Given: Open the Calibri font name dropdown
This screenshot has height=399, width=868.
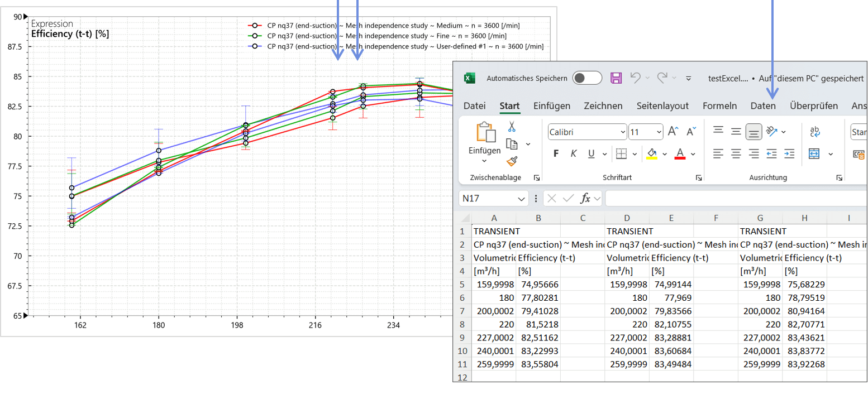Looking at the screenshot, I should (623, 132).
